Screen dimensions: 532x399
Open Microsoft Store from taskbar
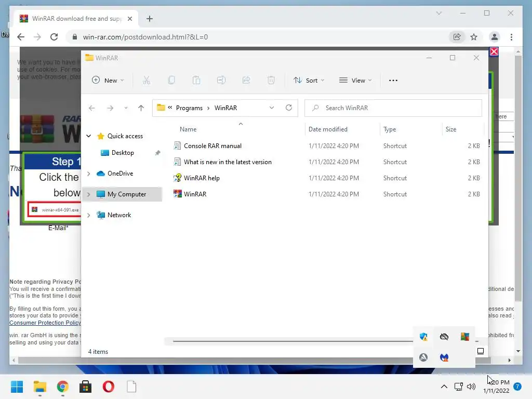click(85, 387)
